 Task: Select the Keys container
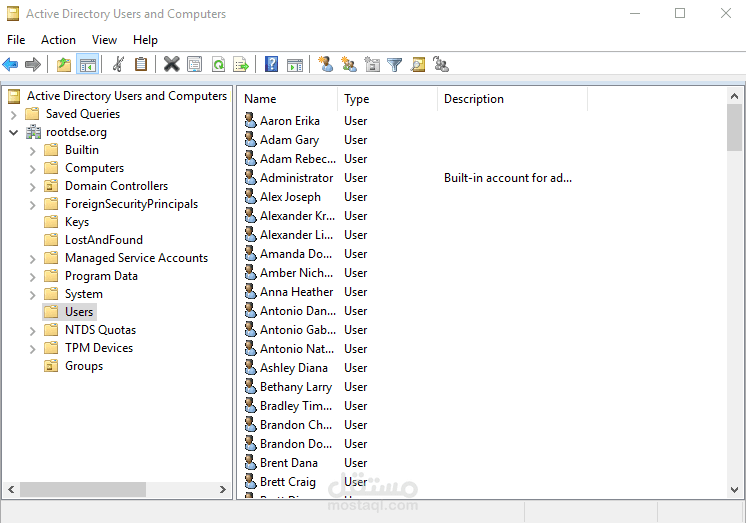[77, 222]
